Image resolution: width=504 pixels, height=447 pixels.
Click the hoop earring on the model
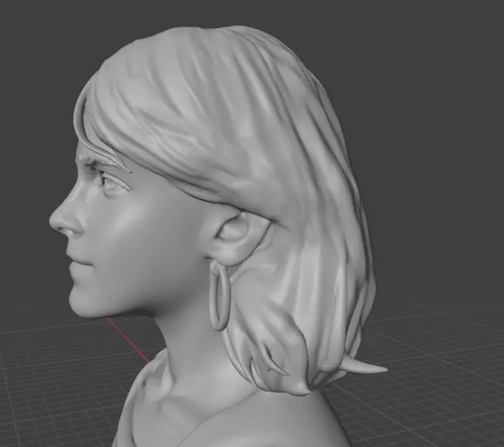point(220,295)
